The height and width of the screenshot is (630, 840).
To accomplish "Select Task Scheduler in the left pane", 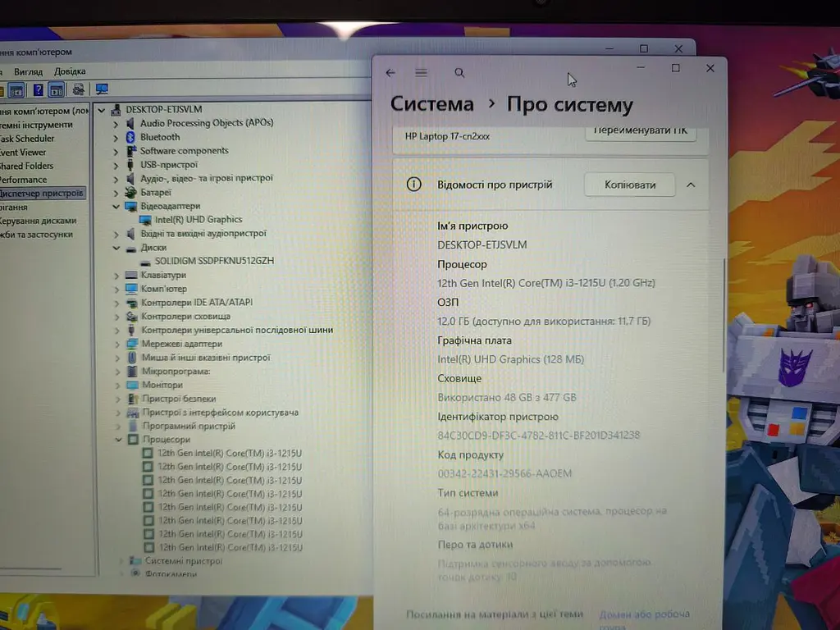I will pyautogui.click(x=27, y=138).
